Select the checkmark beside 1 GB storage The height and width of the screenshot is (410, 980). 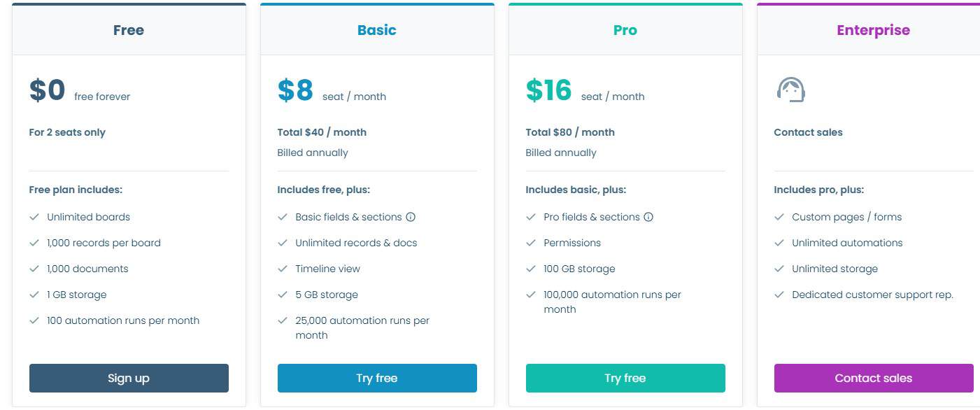[x=34, y=295]
